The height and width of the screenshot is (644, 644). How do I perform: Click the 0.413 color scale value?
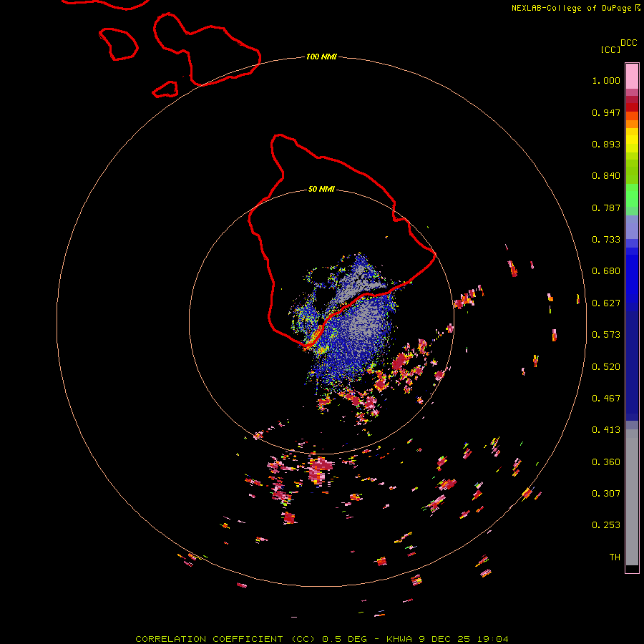coord(606,430)
